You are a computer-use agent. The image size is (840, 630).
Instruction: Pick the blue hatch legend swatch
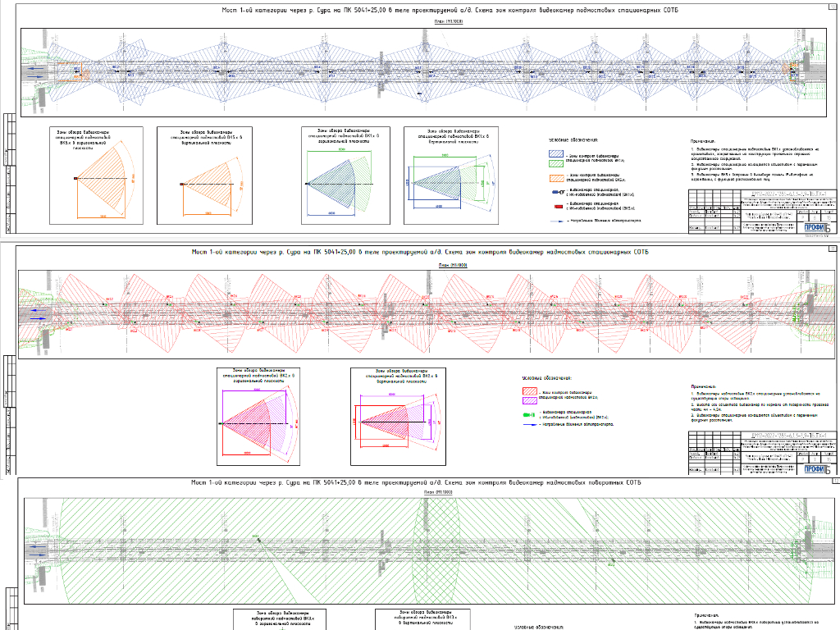click(556, 153)
